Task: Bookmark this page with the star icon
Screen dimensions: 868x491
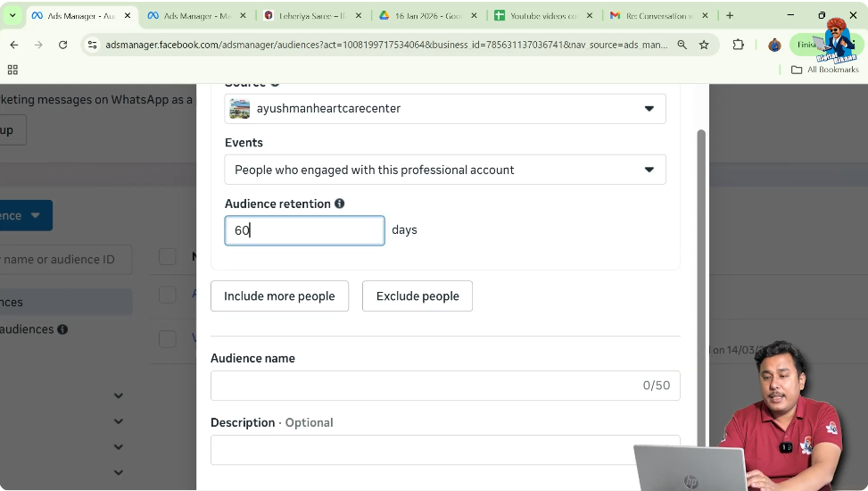Action: [704, 45]
